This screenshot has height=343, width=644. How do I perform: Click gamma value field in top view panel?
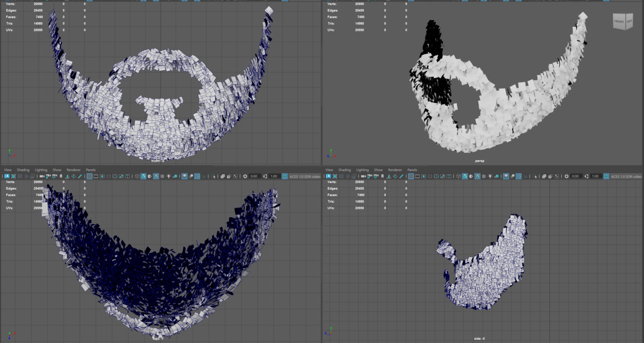(x=274, y=176)
